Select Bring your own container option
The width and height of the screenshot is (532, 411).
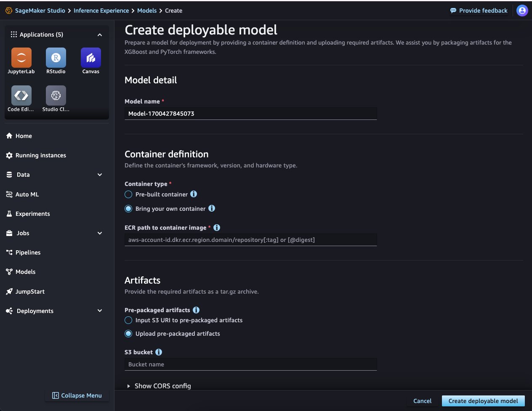[x=128, y=209]
